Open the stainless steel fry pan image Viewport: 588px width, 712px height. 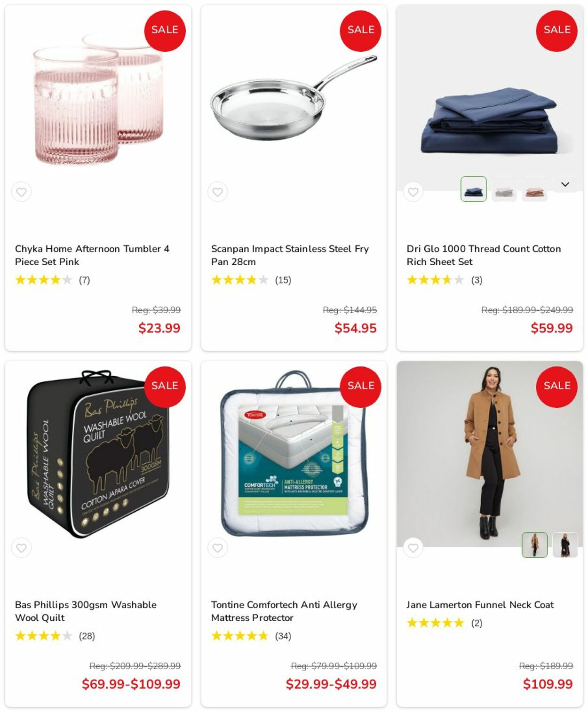click(x=294, y=98)
